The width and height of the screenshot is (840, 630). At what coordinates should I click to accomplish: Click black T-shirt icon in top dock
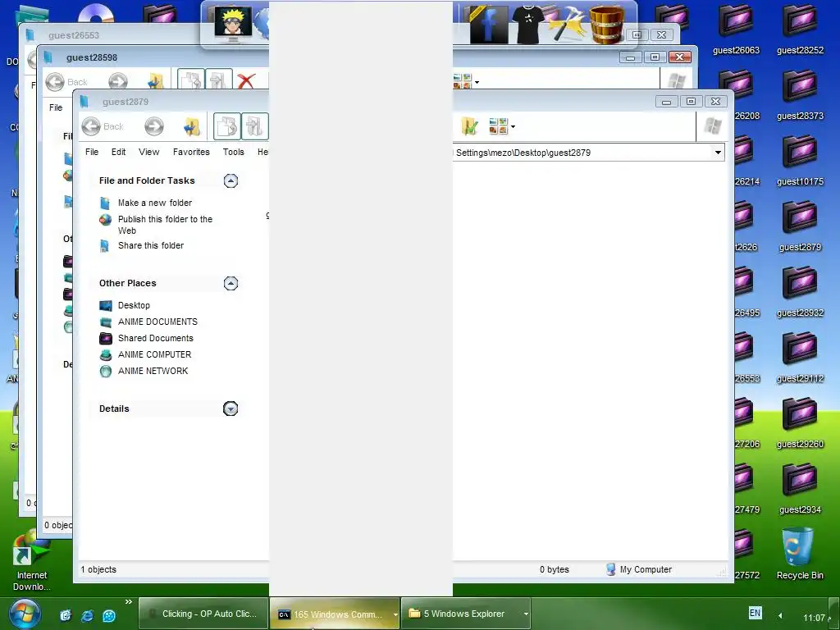point(529,24)
